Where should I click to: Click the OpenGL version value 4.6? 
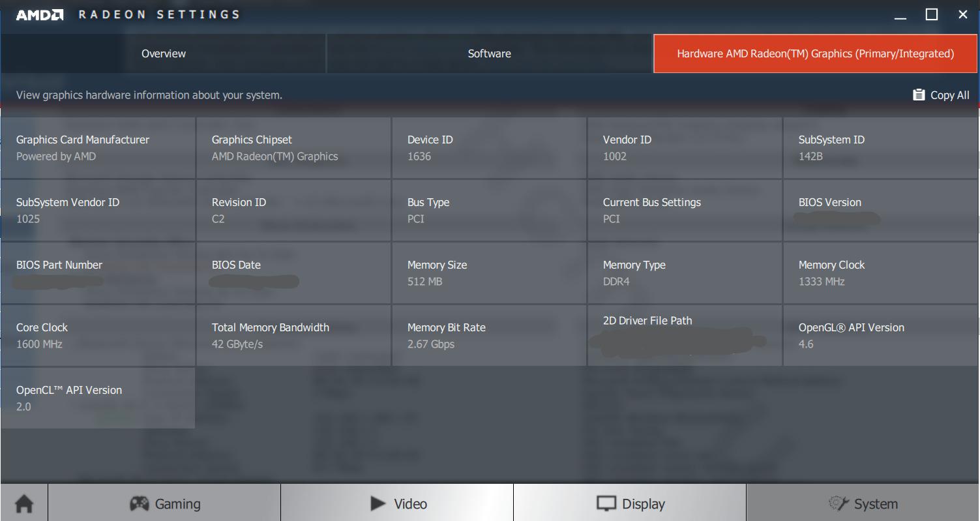point(806,344)
